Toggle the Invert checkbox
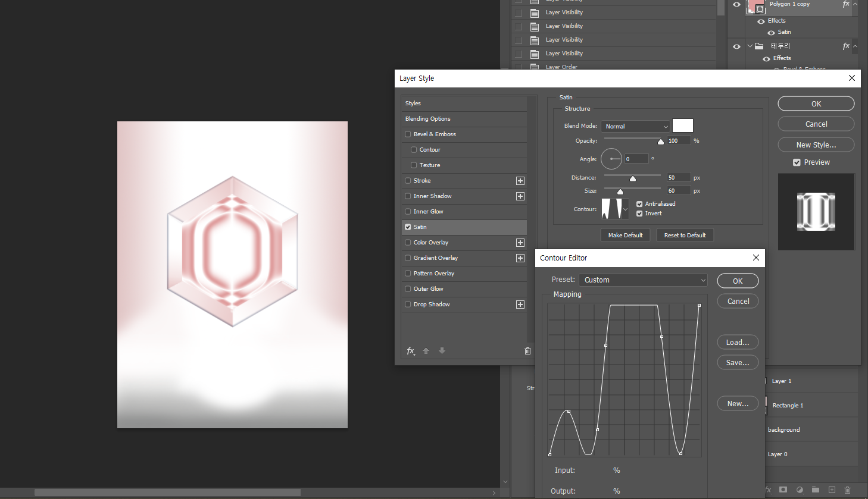The width and height of the screenshot is (868, 499). coord(639,214)
